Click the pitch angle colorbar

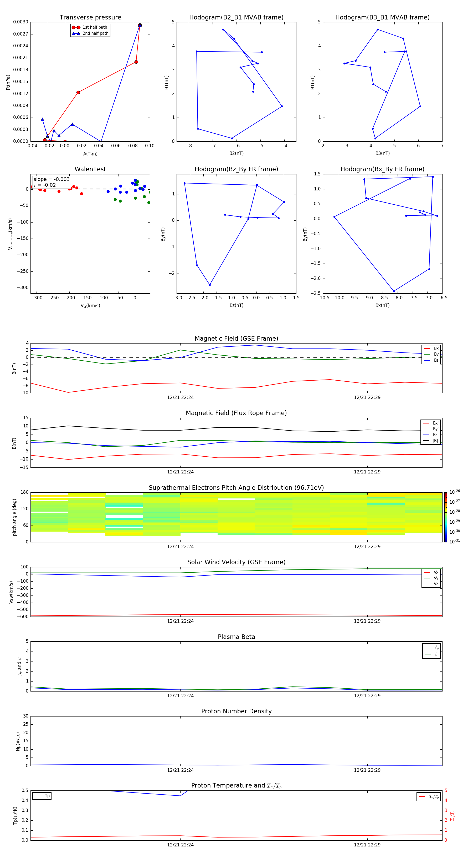tap(446, 517)
